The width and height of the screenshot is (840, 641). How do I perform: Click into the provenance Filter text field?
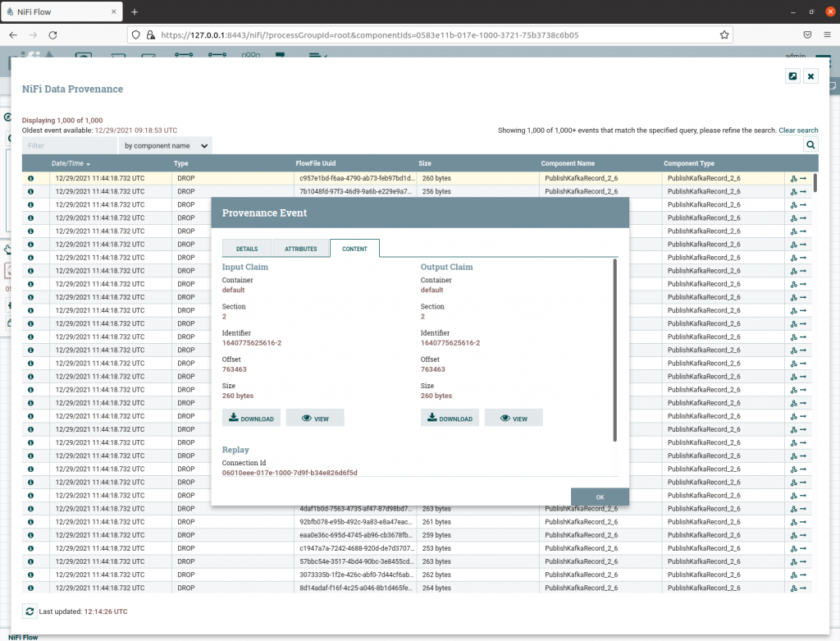coord(69,145)
